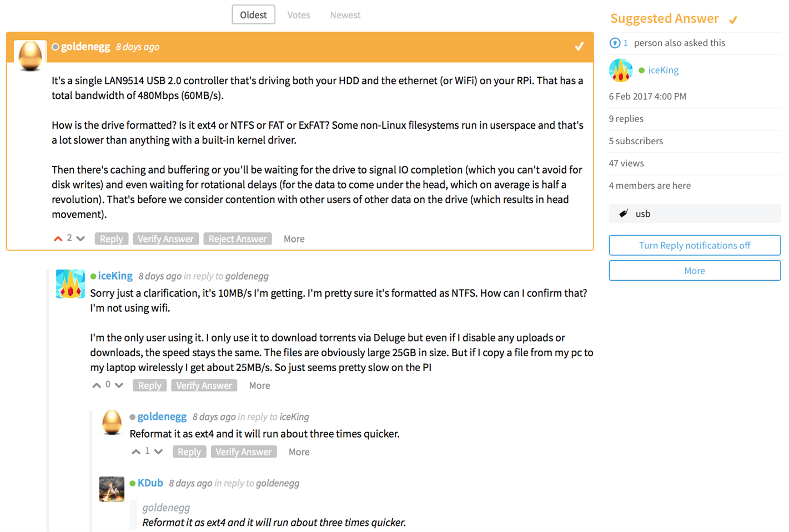This screenshot has width=789, height=532.
Task: Click the sidebar More button
Action: click(695, 271)
